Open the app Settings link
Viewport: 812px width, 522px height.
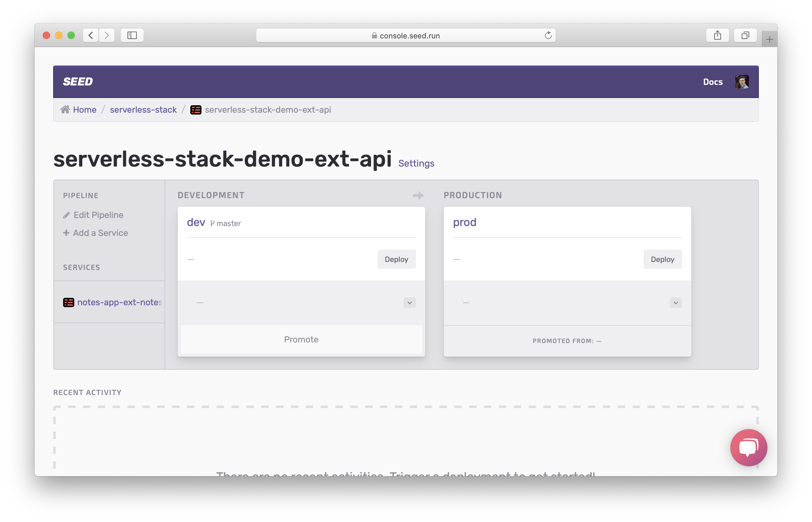pyautogui.click(x=416, y=163)
